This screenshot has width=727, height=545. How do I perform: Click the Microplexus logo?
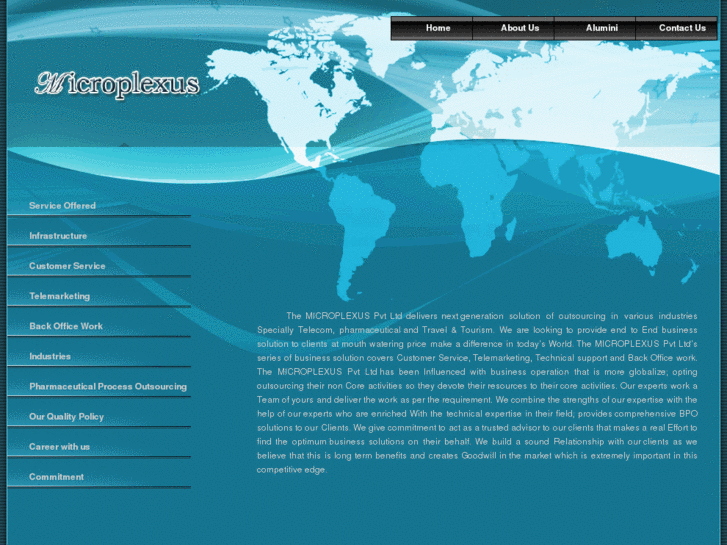[x=117, y=84]
